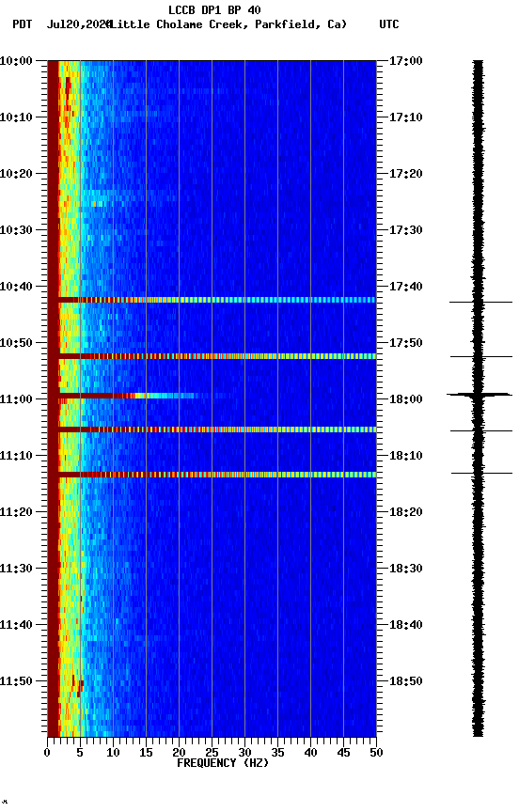Viewport: 519px width, 812px height.
Task: Click the '10:30' PDT time label
Action: [16, 230]
